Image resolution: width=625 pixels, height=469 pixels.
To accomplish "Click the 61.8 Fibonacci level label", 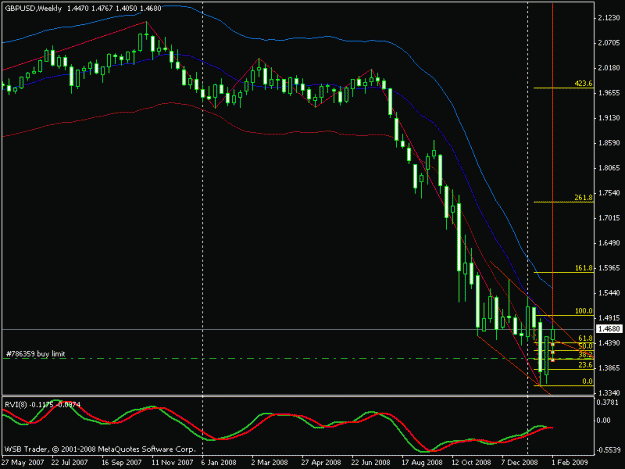I will pos(585,338).
